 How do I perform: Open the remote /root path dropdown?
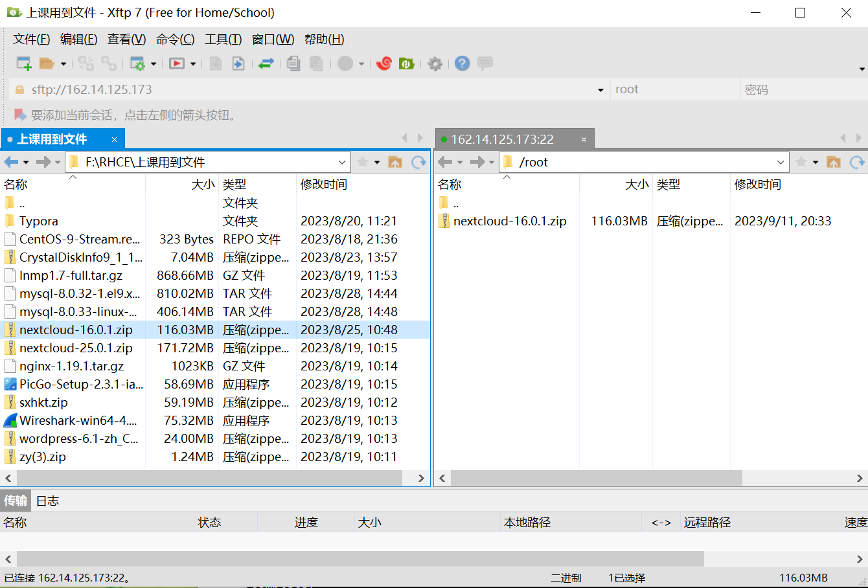(x=781, y=162)
